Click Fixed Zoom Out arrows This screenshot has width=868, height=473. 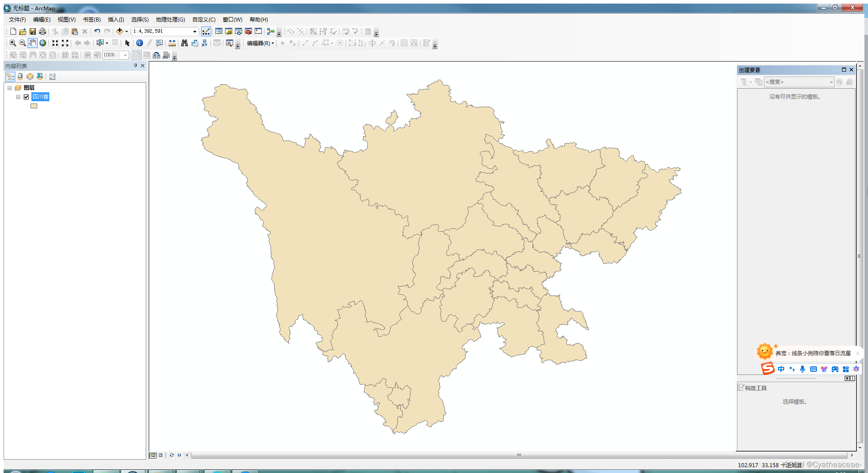click(x=65, y=43)
